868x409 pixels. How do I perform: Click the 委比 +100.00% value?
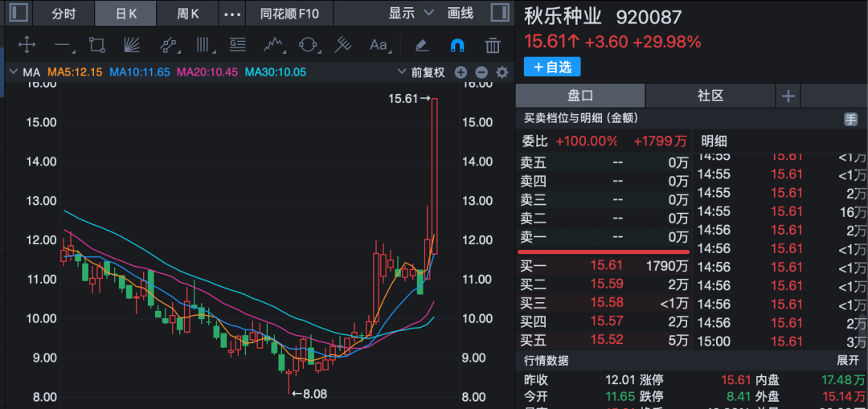(586, 141)
